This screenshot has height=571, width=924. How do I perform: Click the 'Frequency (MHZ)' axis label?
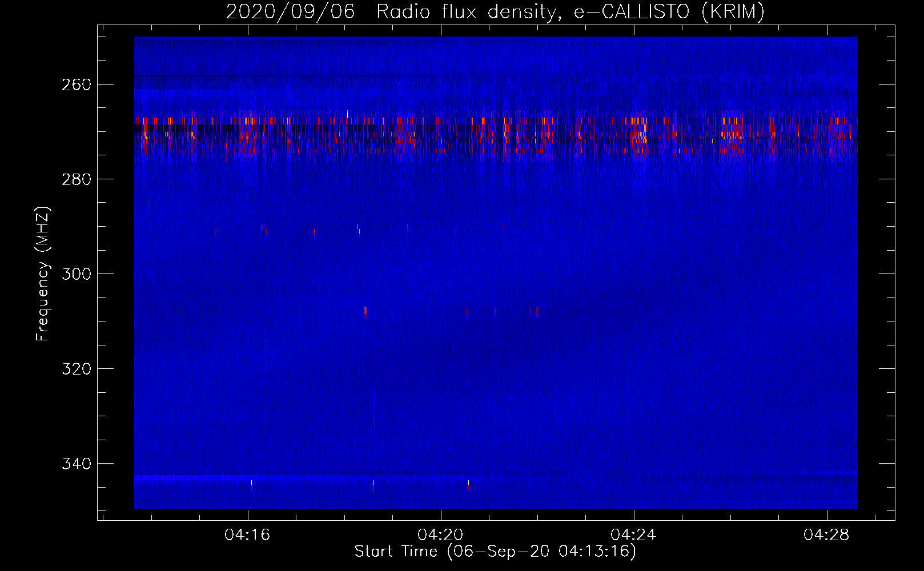(43, 274)
